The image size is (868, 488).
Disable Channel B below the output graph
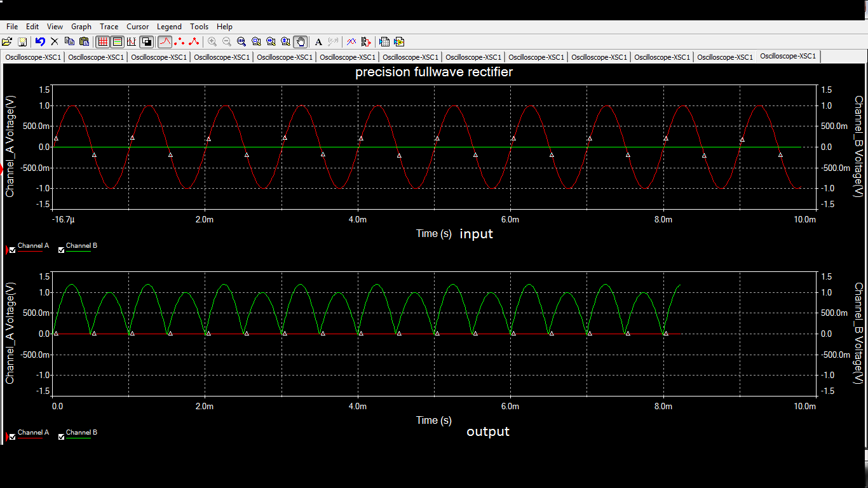(61, 436)
